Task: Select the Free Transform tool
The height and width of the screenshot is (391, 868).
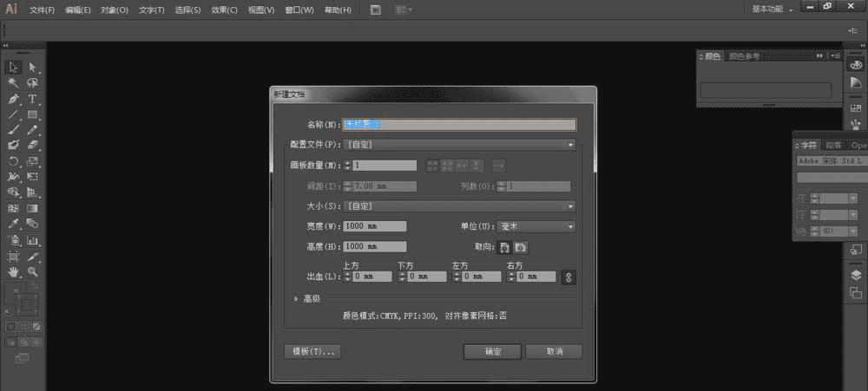Action: tap(33, 177)
